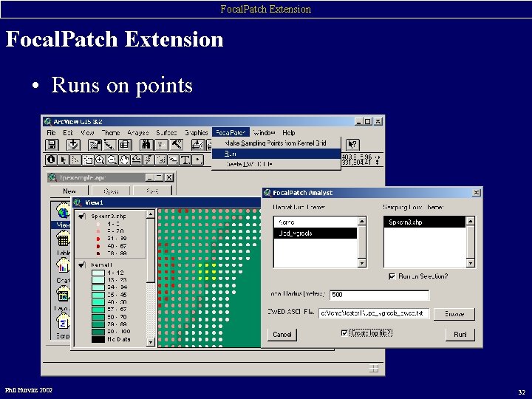Viewport: 532px width, 399px height.
Task: Click Cancel in FocalPatch Analyst
Action: [282, 335]
